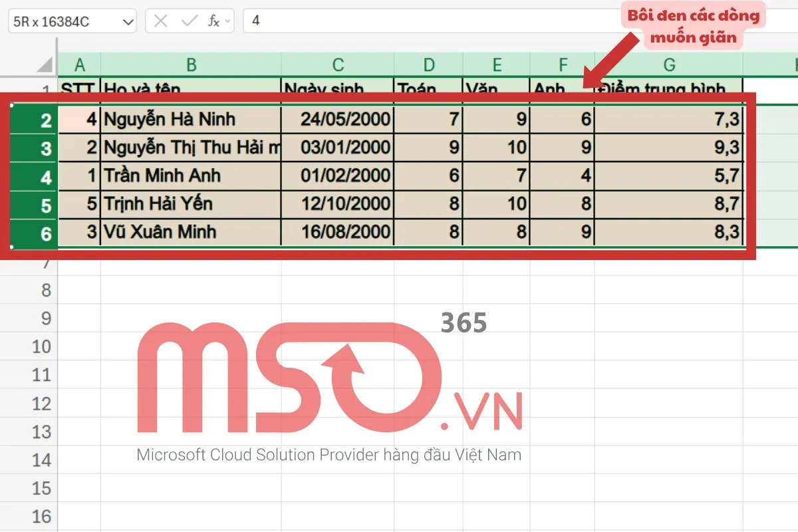This screenshot has width=798, height=532.
Task: Select column C header
Action: [x=338, y=65]
